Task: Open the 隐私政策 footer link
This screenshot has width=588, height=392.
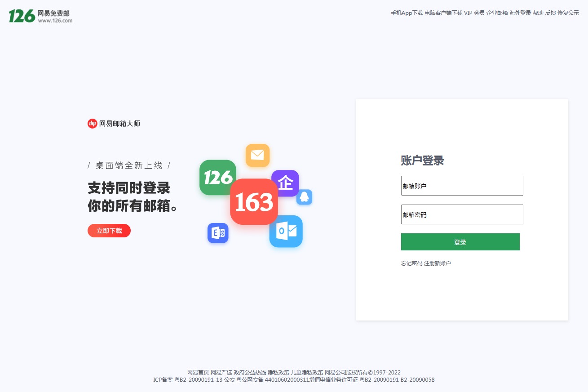Action: click(x=279, y=373)
